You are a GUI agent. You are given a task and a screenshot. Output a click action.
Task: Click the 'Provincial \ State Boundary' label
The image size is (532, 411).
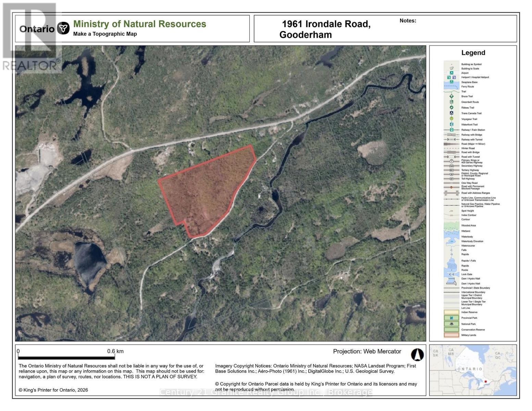[x=475, y=288]
